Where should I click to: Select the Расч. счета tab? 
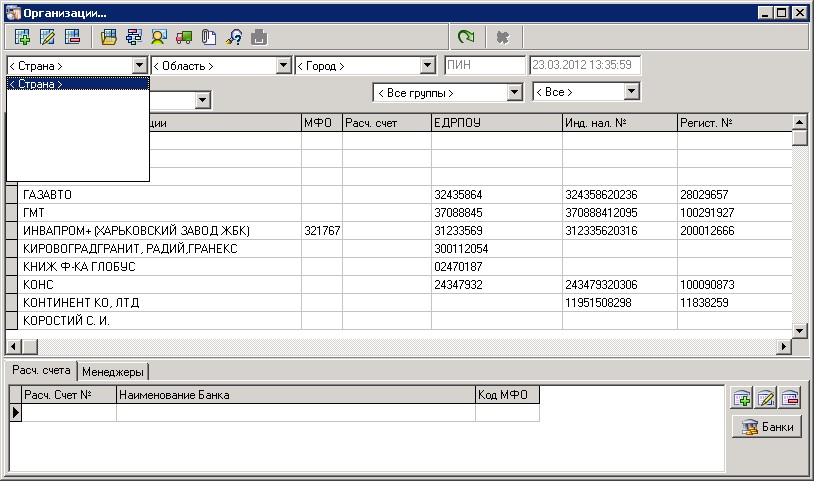point(41,371)
